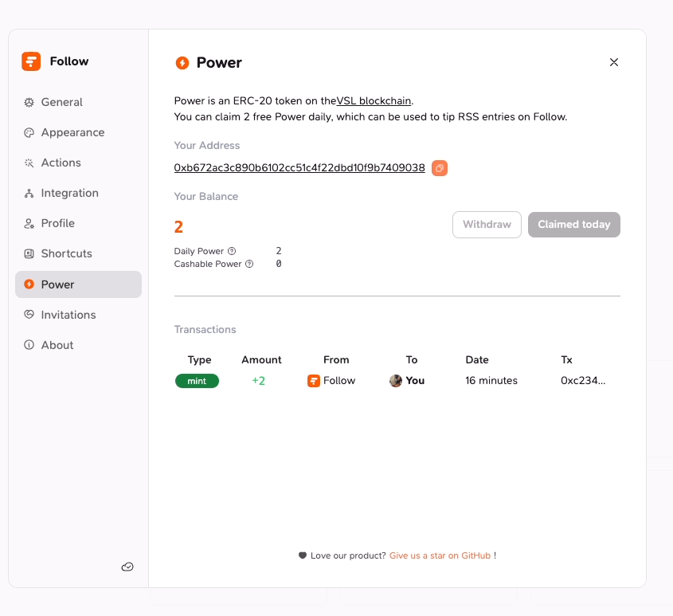The image size is (673, 616).
Task: Click the Invitations heart icon
Action: click(x=29, y=315)
